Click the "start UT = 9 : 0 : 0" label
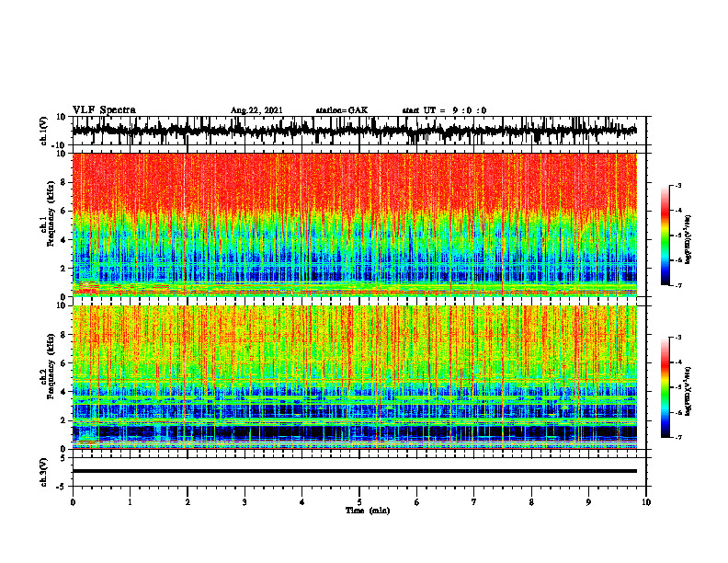The width and height of the screenshot is (728, 563). [x=444, y=110]
